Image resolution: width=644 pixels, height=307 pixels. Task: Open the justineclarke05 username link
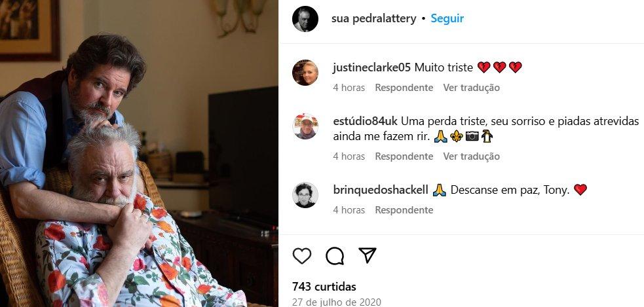(x=371, y=67)
